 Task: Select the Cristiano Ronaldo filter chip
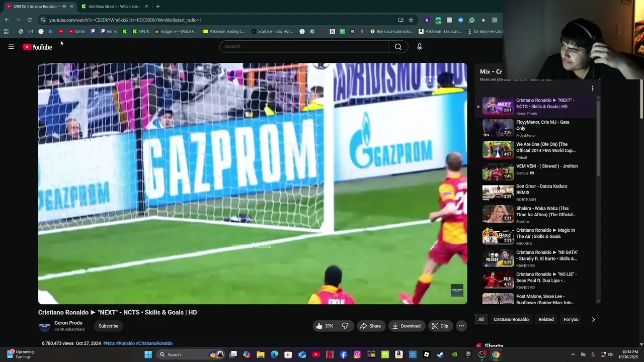(511, 319)
